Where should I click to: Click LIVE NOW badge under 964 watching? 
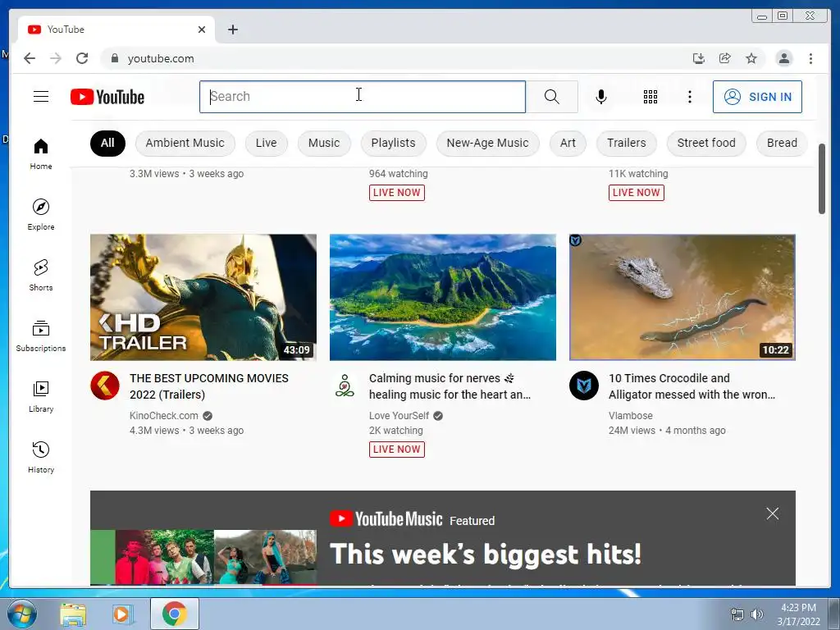396,193
